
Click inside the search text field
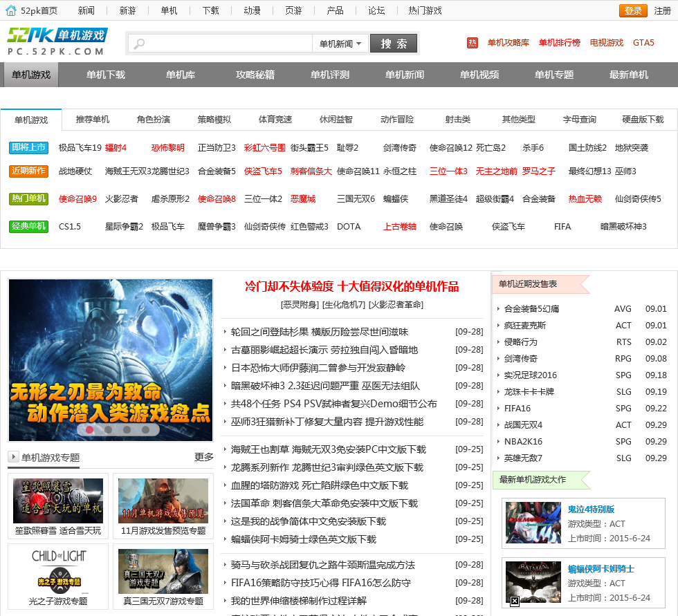[221, 44]
